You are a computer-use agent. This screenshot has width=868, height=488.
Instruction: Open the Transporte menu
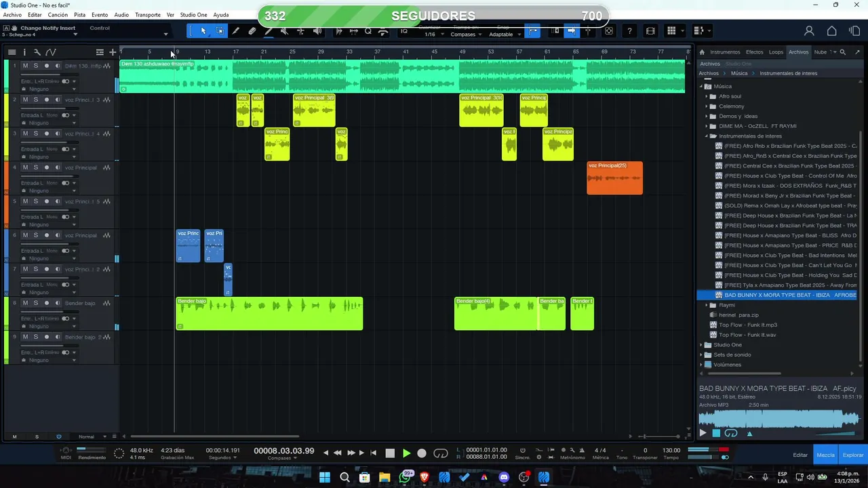coord(148,15)
